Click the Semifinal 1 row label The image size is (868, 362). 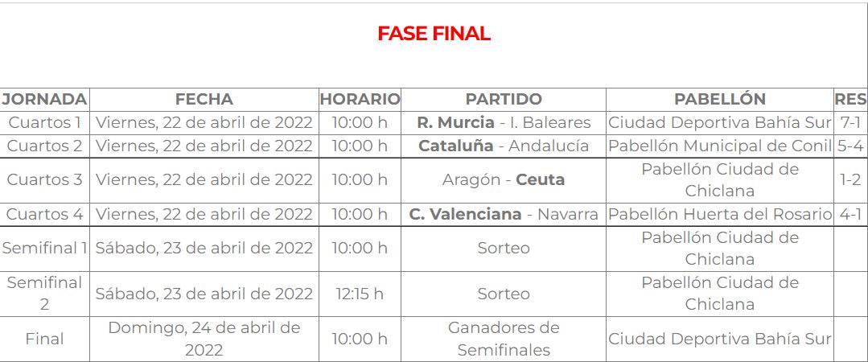coord(44,249)
